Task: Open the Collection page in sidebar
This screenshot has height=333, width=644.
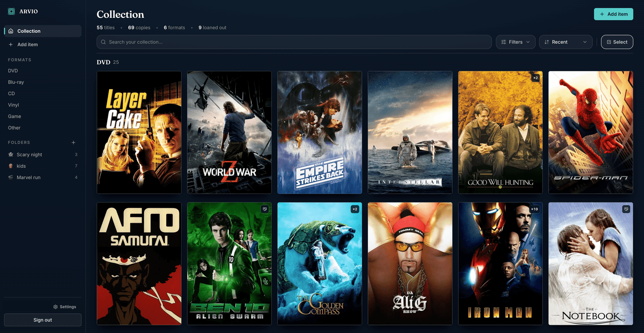Action: (43, 31)
